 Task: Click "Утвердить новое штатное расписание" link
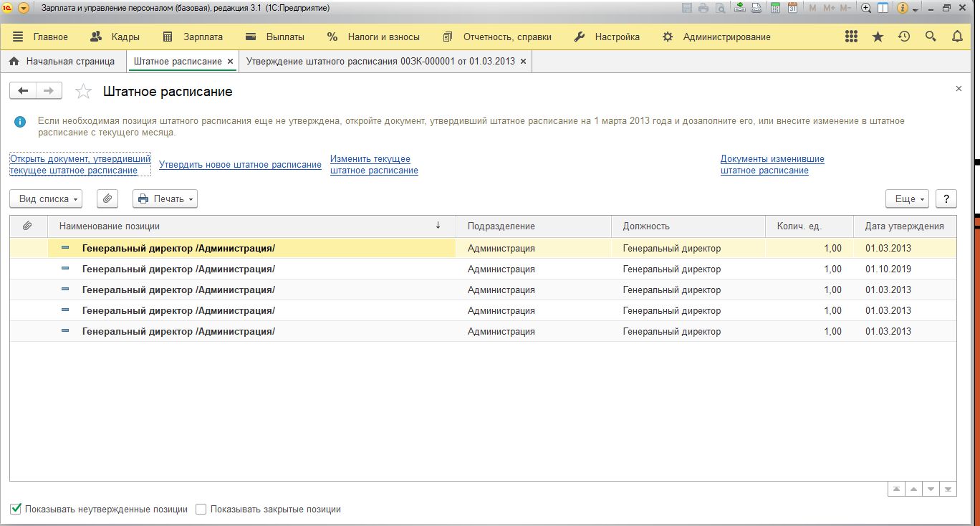pyautogui.click(x=240, y=165)
